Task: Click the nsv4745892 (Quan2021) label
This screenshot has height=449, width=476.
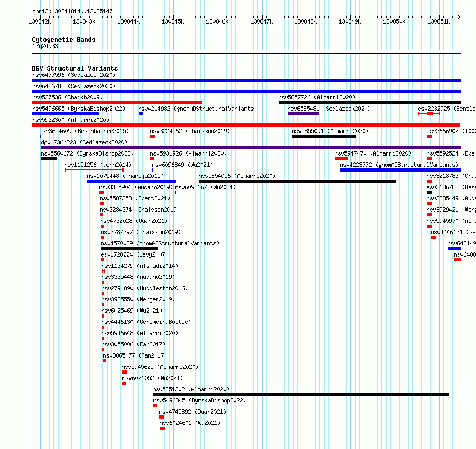Action: (193, 412)
